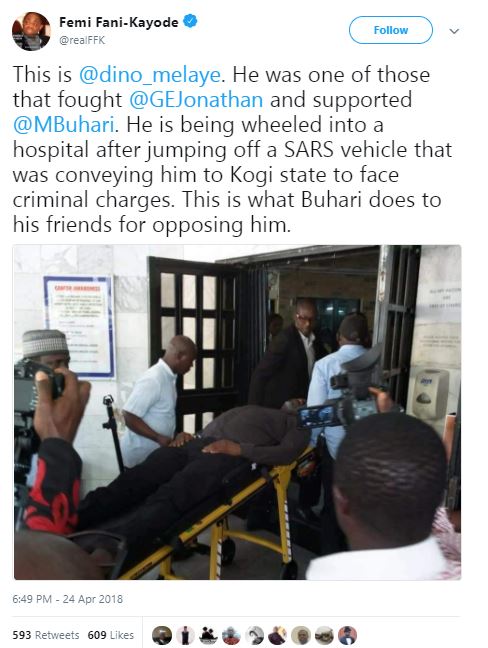Viewport: 488px width, 648px height.
Task: Expand the tweet options chevron
Action: pos(454,31)
